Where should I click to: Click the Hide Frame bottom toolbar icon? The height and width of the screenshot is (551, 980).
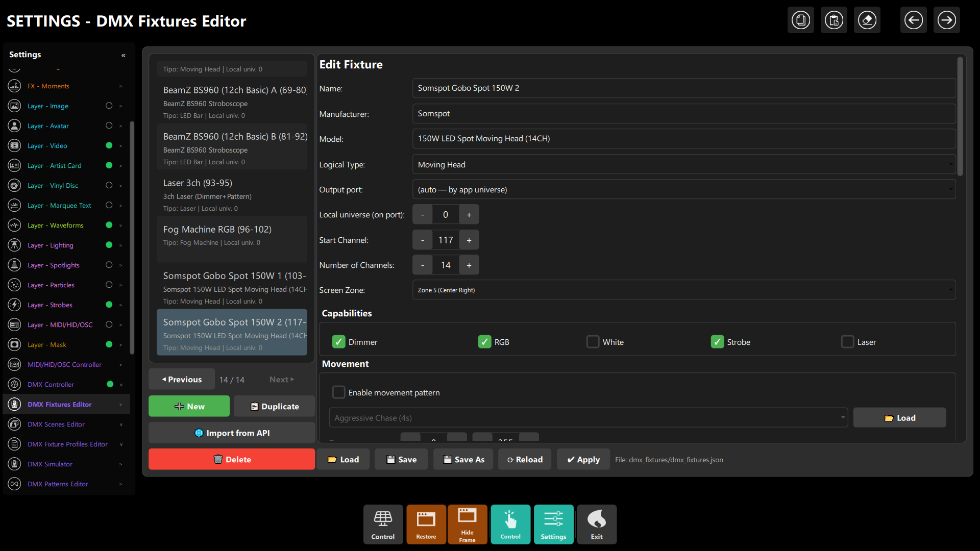click(x=467, y=524)
